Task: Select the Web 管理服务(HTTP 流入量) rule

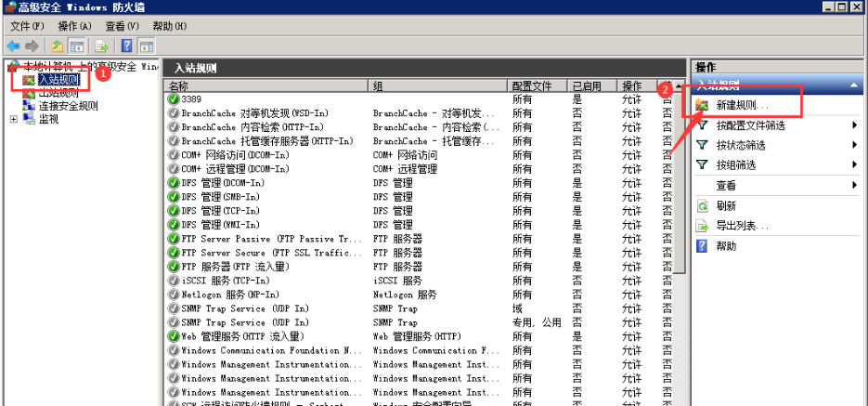Action: coord(421,336)
